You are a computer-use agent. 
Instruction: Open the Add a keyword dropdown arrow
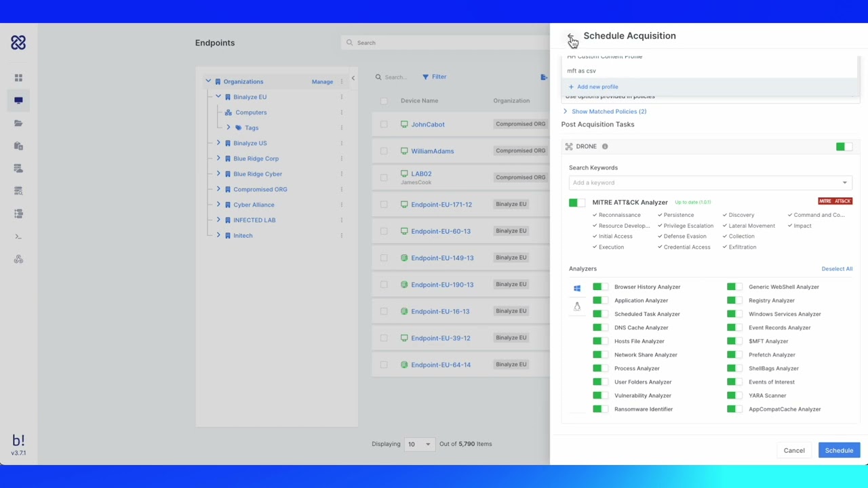(x=844, y=182)
